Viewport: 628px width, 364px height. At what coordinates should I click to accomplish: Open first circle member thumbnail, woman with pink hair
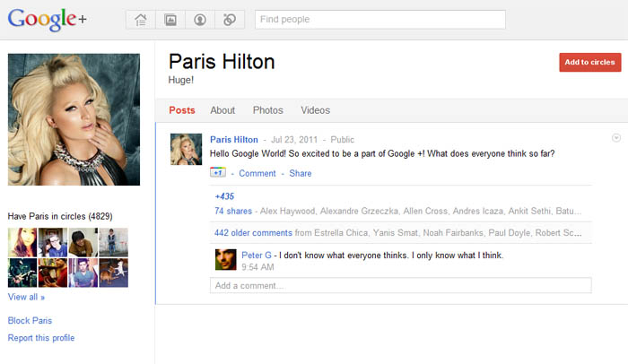tap(22, 242)
